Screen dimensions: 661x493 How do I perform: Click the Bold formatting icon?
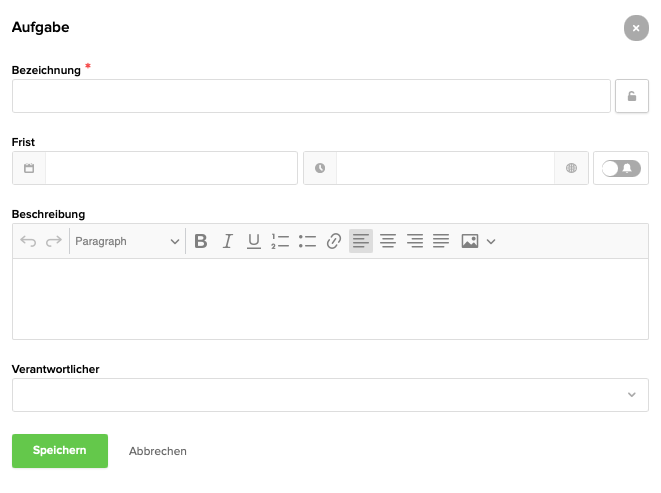(201, 241)
